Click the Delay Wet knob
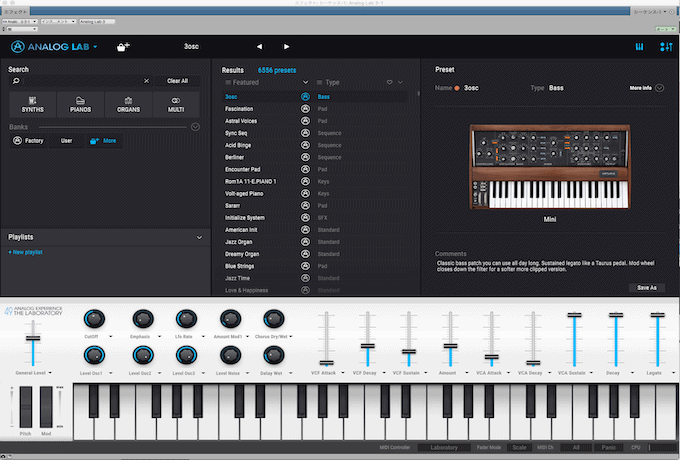The height and width of the screenshot is (460, 680). (x=274, y=356)
